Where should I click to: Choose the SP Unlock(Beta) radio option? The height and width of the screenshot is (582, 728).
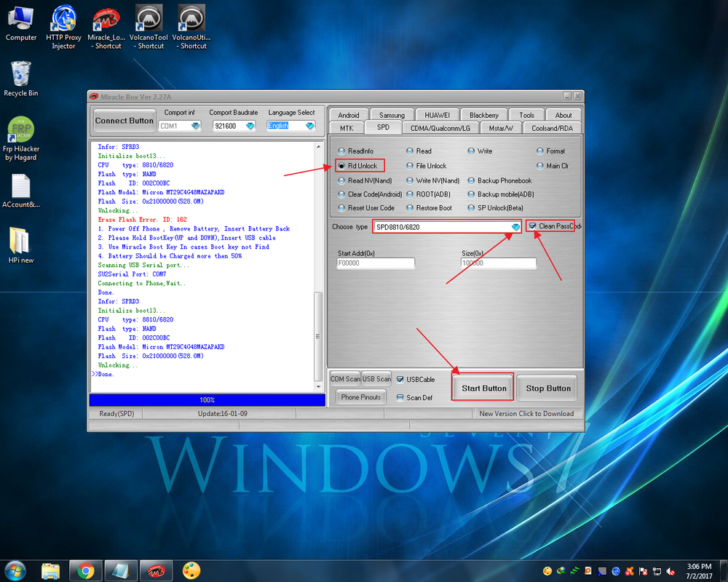(495, 208)
